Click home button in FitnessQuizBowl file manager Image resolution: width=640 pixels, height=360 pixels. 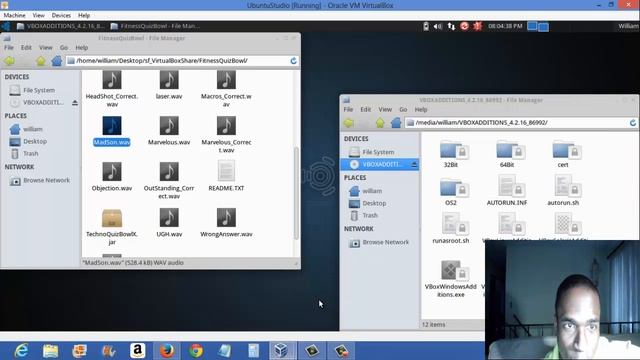(x=57, y=61)
